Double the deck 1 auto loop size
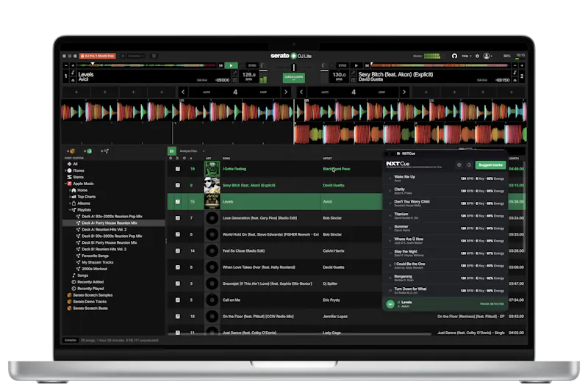 [x=286, y=92]
